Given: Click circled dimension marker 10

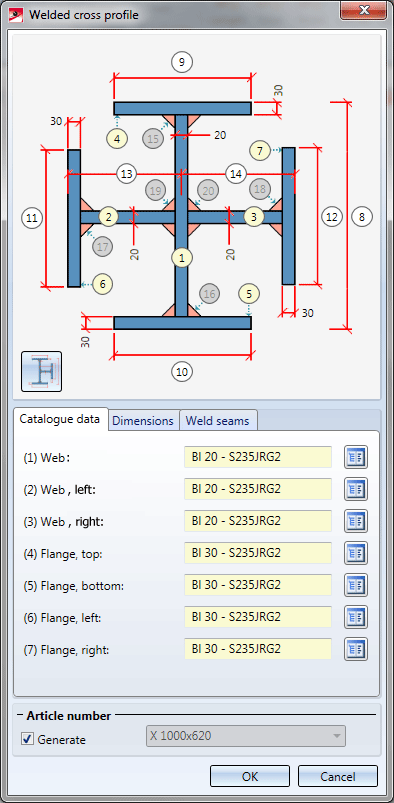Looking at the screenshot, I should click(182, 372).
